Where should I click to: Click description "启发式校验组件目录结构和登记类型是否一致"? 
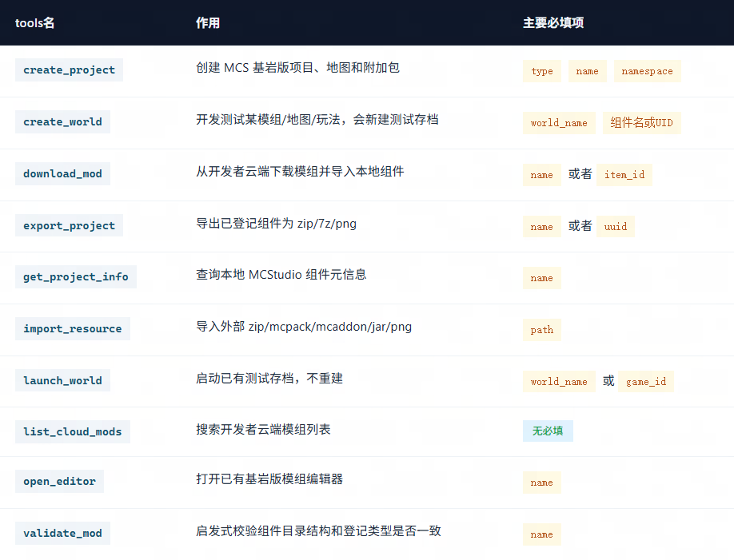(318, 531)
